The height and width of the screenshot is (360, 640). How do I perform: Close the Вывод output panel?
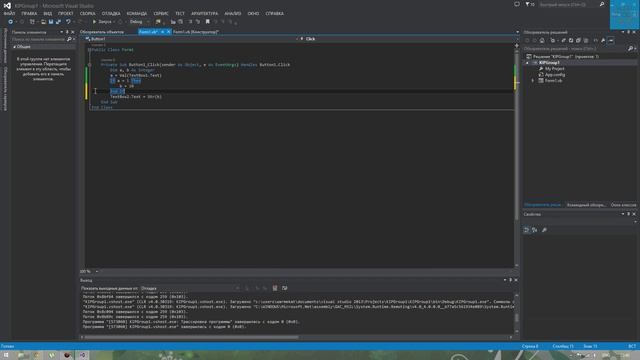point(516,280)
